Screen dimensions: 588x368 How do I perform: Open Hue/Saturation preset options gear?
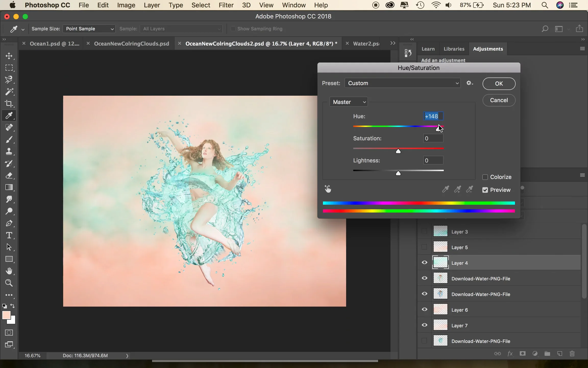pos(470,83)
